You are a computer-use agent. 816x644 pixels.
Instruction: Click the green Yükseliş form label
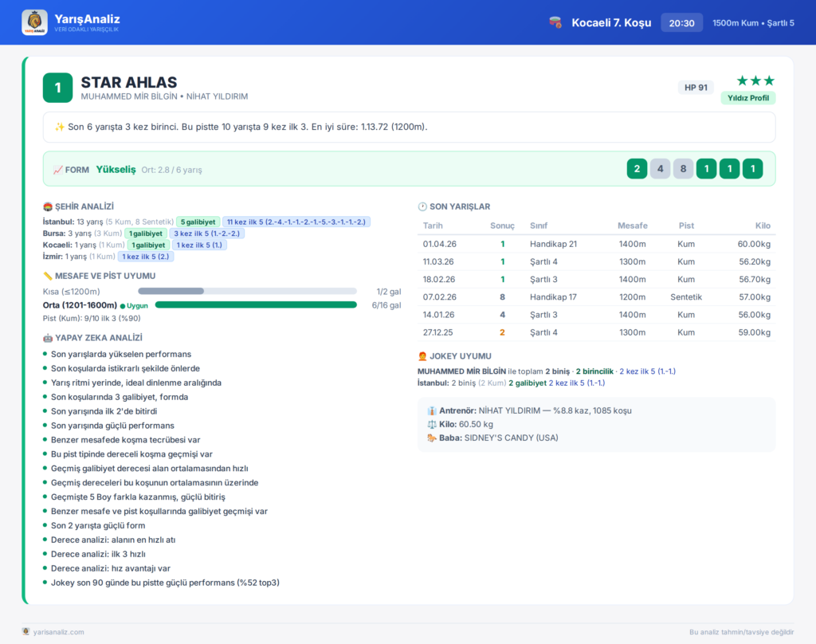click(116, 169)
